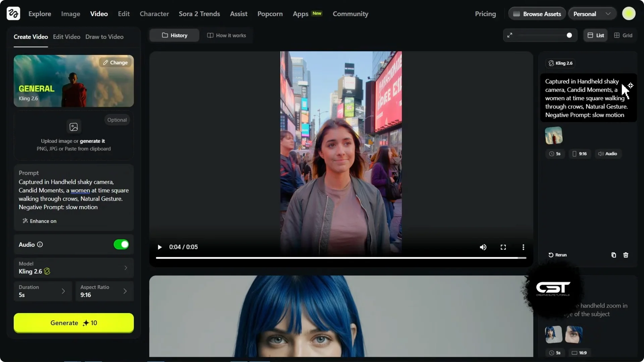The height and width of the screenshot is (362, 644).
Task: Open the Kling 2.6 Model selector
Action: coord(73,268)
